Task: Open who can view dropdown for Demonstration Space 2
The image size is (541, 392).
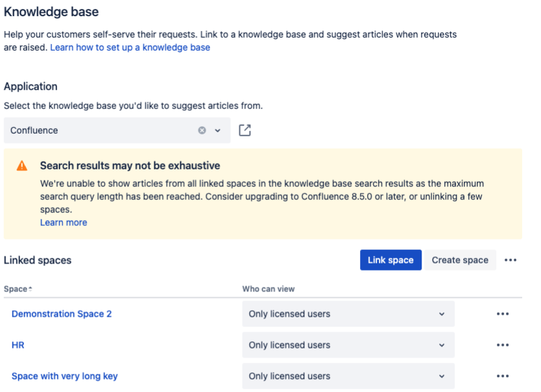Action: pos(348,313)
